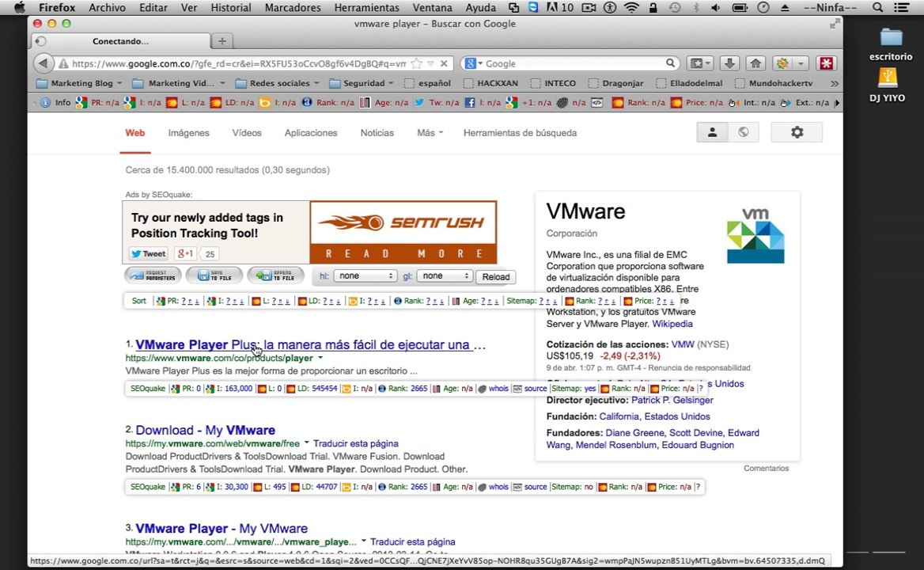Image resolution: width=924 pixels, height=570 pixels.
Task: Expand the Más search options menu
Action: point(430,133)
